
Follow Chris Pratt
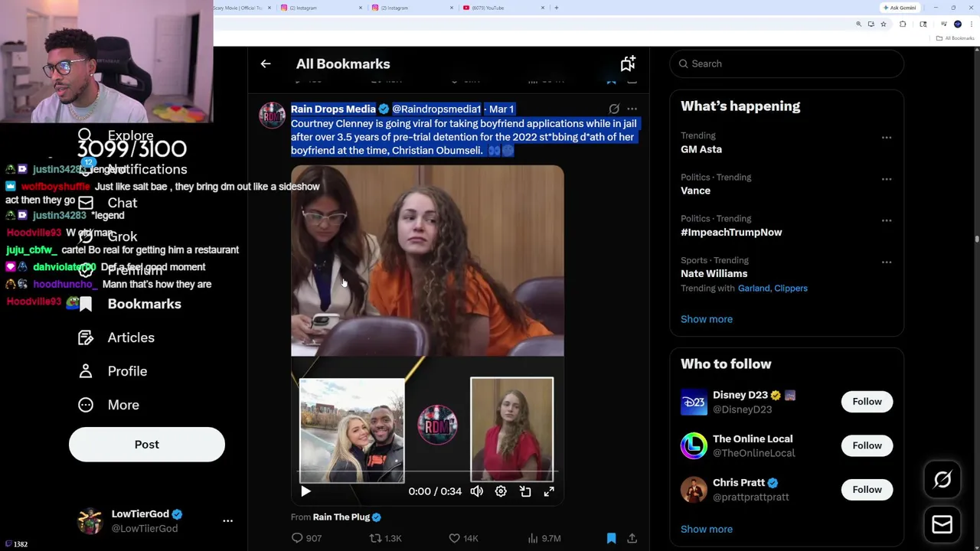(867, 490)
